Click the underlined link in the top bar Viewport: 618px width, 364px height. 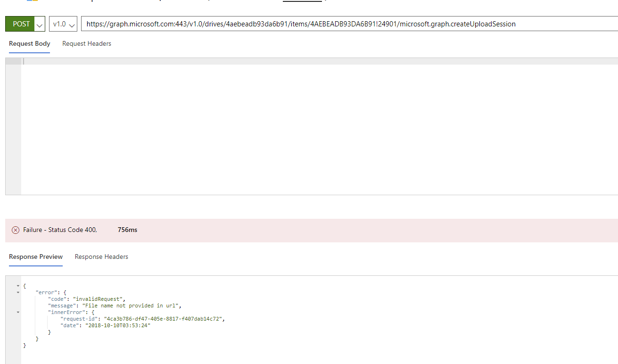click(302, 1)
